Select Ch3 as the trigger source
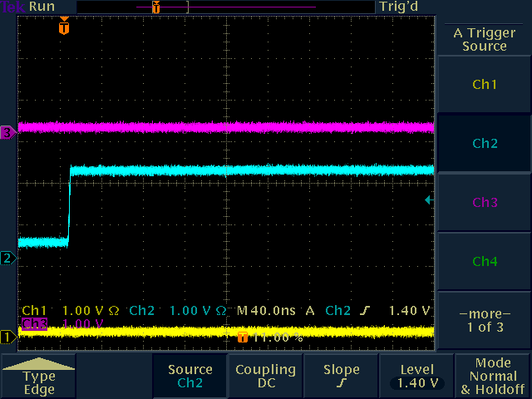The image size is (532, 399). point(485,203)
